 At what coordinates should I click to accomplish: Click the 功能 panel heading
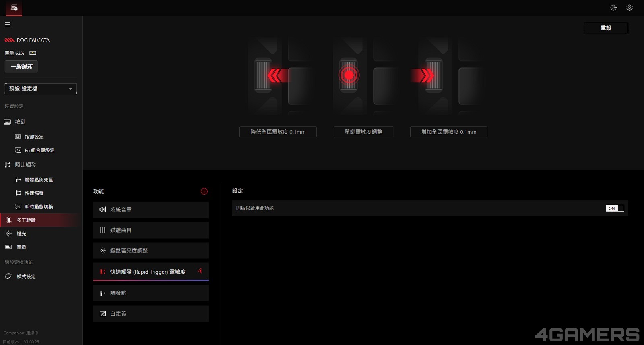pyautogui.click(x=99, y=191)
